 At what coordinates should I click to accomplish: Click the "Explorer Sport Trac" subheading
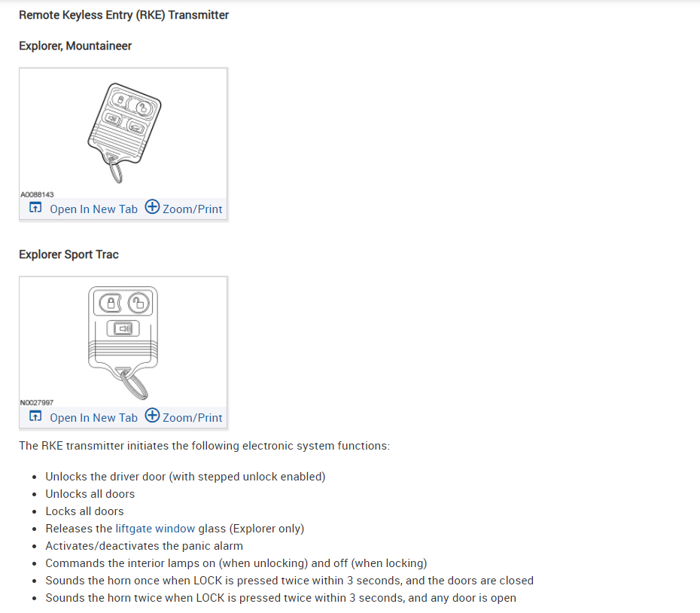point(68,255)
